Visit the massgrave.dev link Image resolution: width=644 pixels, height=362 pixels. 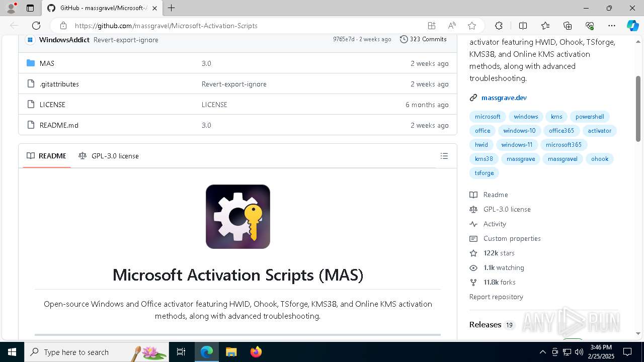[504, 98]
